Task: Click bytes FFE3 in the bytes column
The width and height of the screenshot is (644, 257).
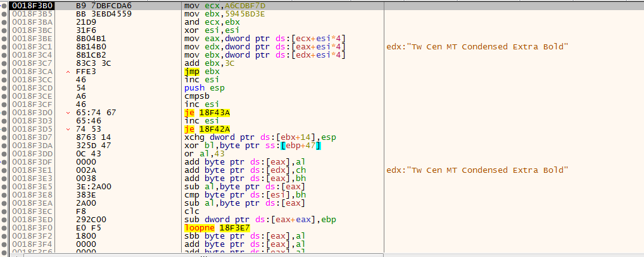Action: tap(85, 72)
